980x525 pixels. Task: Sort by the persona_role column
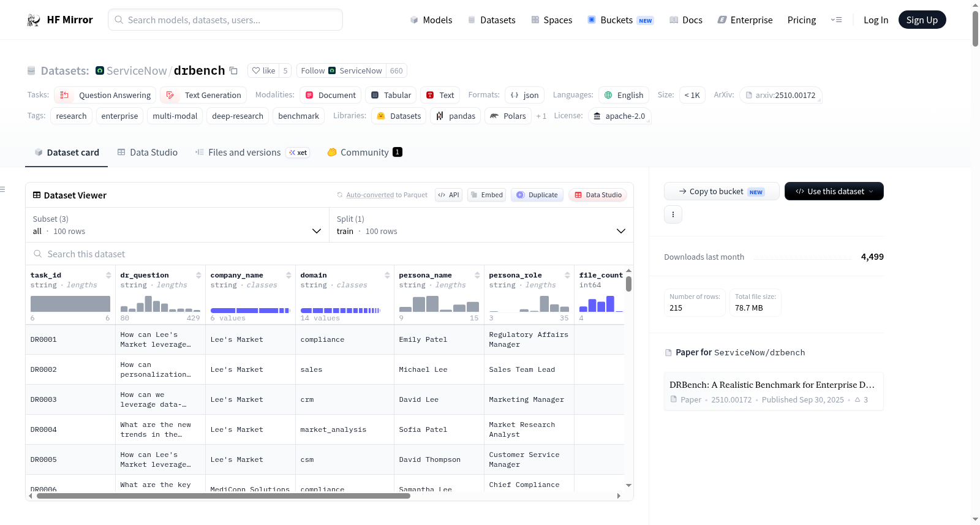pyautogui.click(x=567, y=275)
